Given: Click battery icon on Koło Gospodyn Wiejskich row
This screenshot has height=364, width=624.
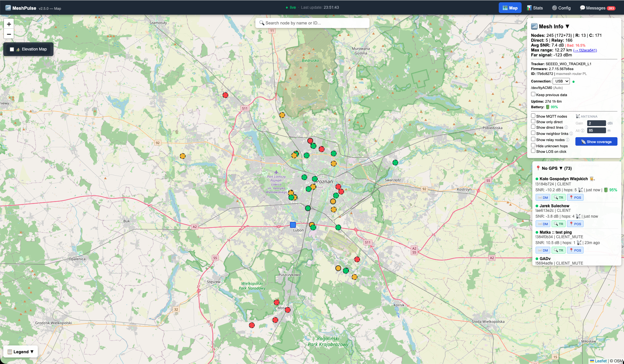Looking at the screenshot, I should (x=606, y=190).
